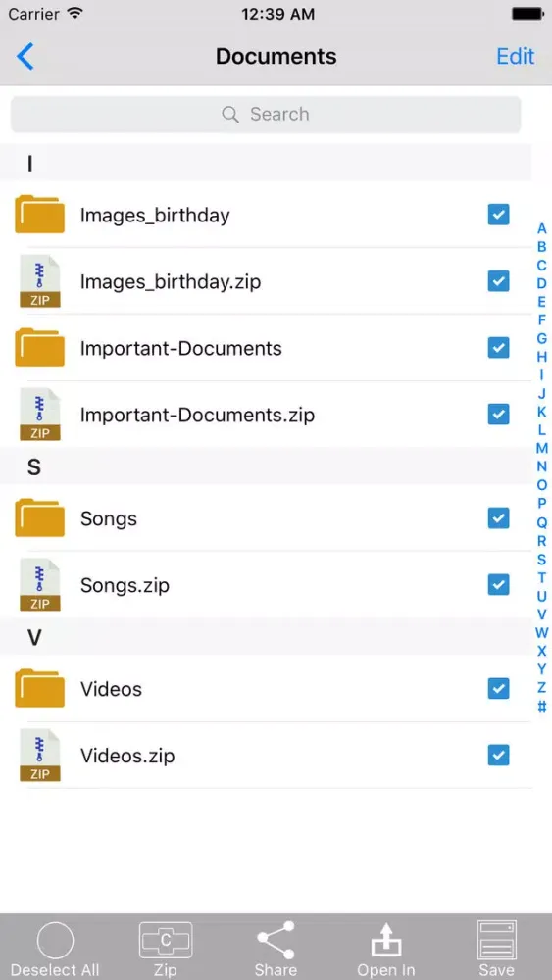Jump to letter A in index
This screenshot has height=980, width=552.
click(542, 228)
